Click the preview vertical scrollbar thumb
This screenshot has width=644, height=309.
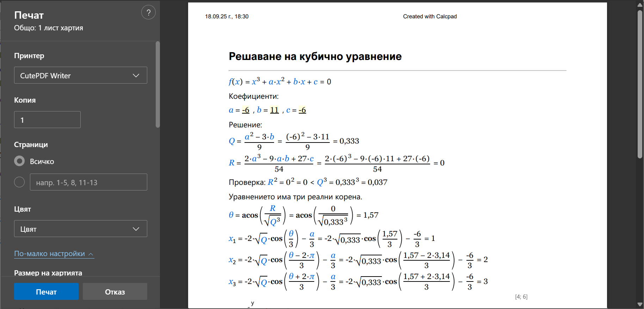640,84
